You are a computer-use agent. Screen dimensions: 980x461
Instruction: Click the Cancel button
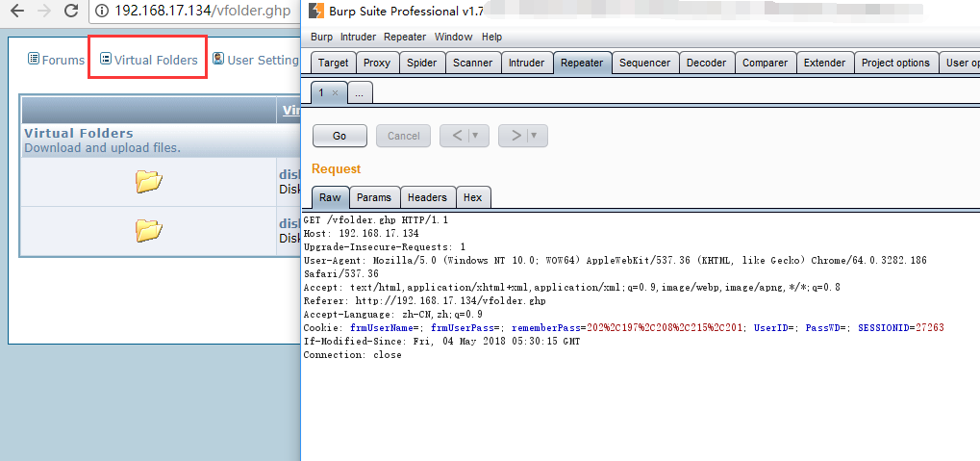tap(403, 136)
